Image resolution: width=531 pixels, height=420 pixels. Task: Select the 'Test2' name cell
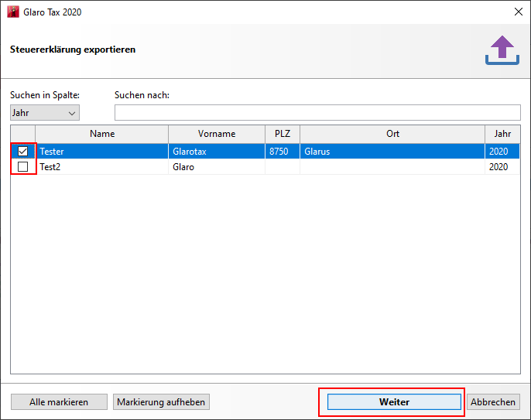pos(102,167)
